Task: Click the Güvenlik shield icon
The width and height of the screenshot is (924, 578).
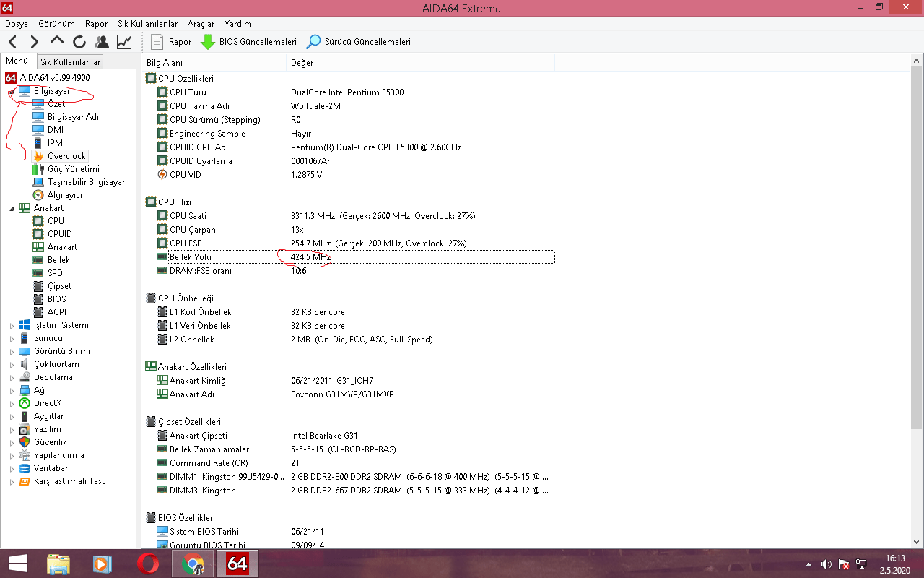Action: [25, 442]
